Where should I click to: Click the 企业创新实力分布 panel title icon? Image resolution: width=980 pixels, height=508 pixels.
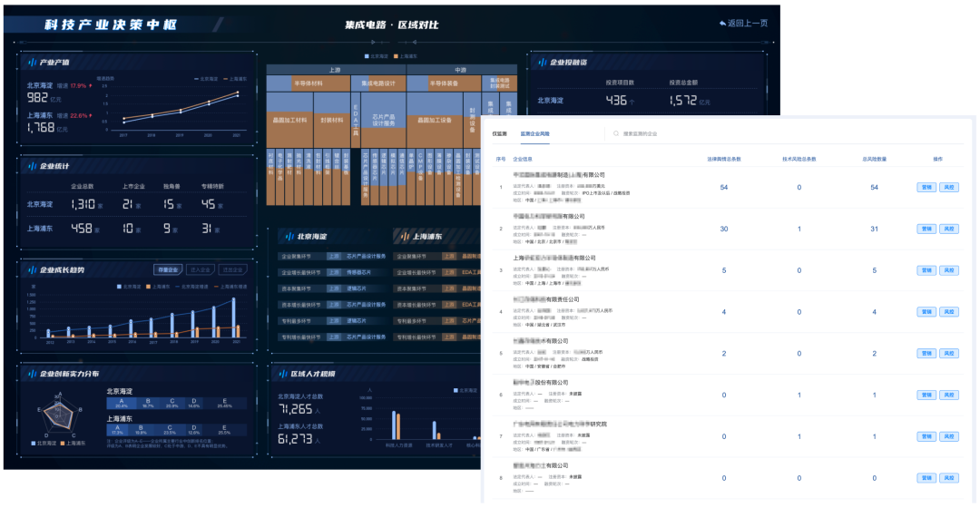pyautogui.click(x=32, y=373)
